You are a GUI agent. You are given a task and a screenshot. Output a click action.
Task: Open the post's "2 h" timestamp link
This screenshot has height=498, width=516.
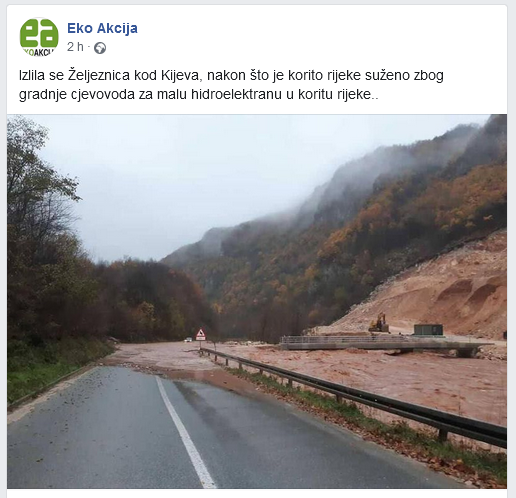tap(75, 47)
